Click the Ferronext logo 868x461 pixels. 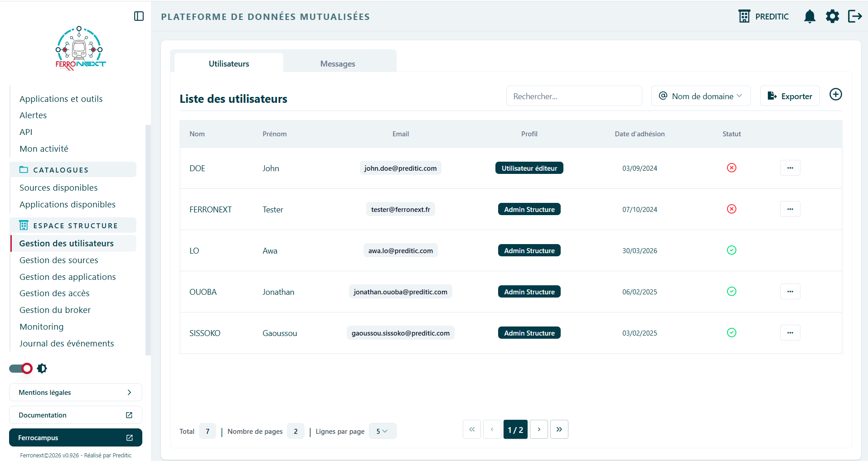[x=80, y=48]
